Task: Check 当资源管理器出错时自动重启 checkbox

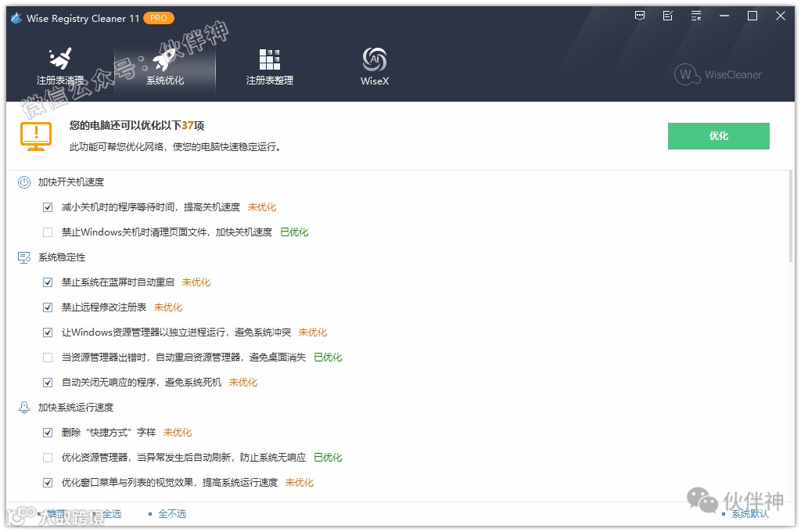Action: point(48,358)
